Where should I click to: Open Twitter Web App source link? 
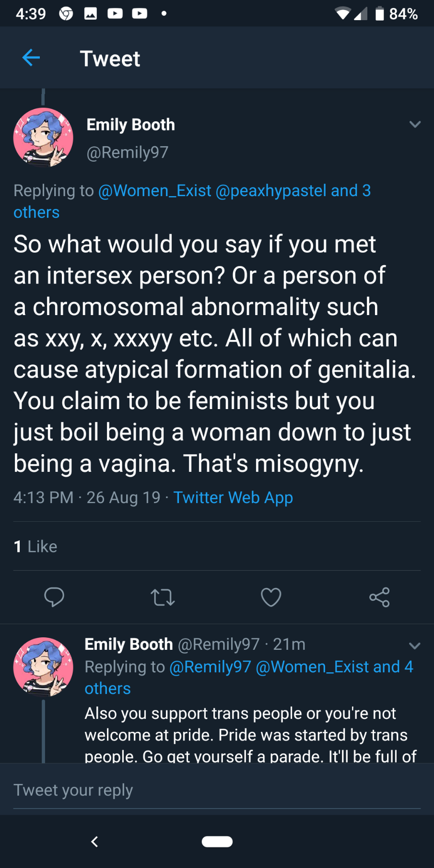coord(233,497)
